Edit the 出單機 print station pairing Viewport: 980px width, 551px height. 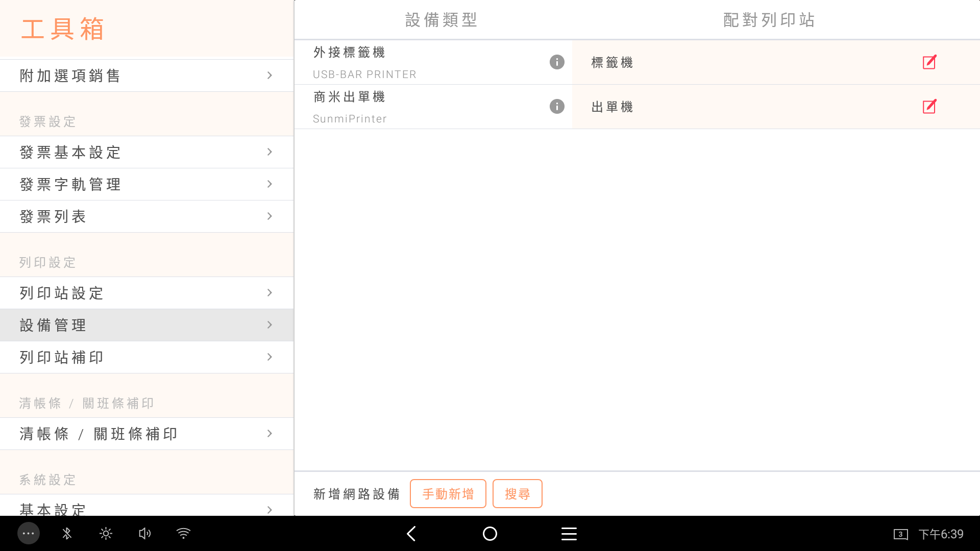click(929, 107)
